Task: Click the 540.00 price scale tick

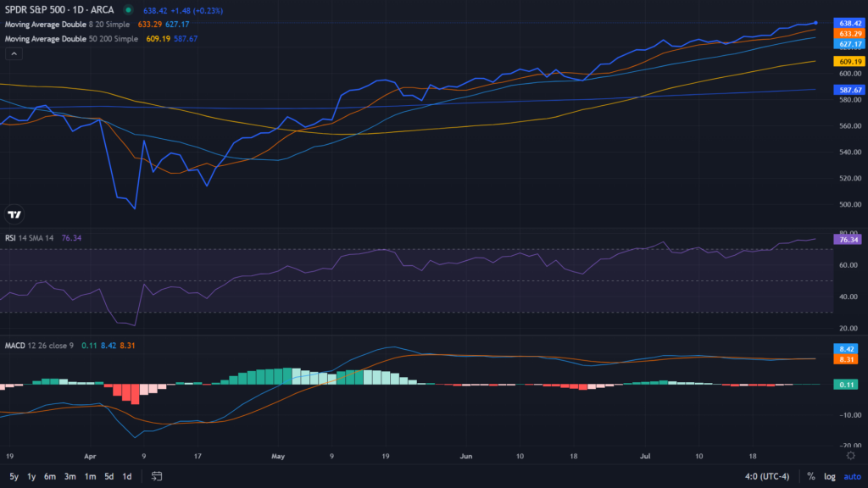Action: point(850,152)
